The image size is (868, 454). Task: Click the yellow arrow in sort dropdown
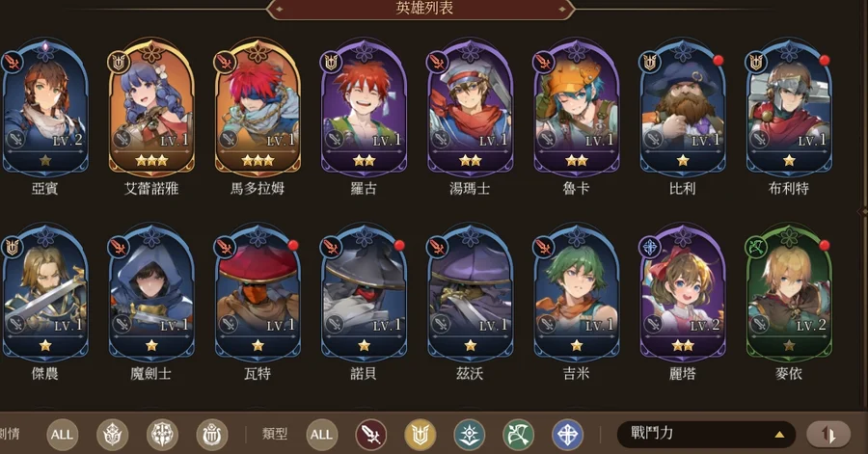point(779,435)
